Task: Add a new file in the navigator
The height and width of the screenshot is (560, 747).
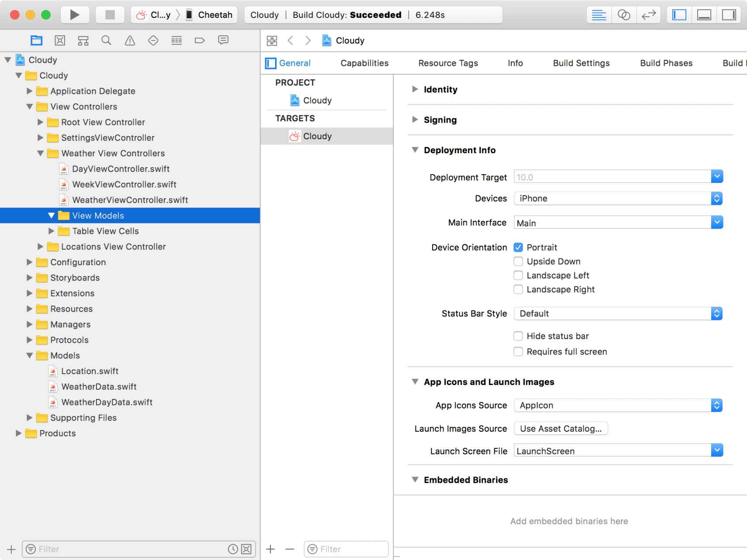Action: pyautogui.click(x=11, y=549)
